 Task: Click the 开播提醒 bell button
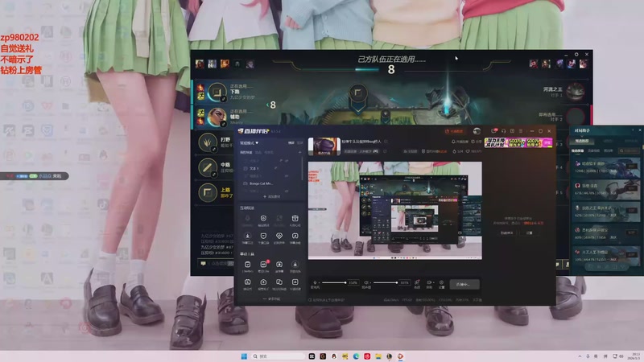pos(460,142)
